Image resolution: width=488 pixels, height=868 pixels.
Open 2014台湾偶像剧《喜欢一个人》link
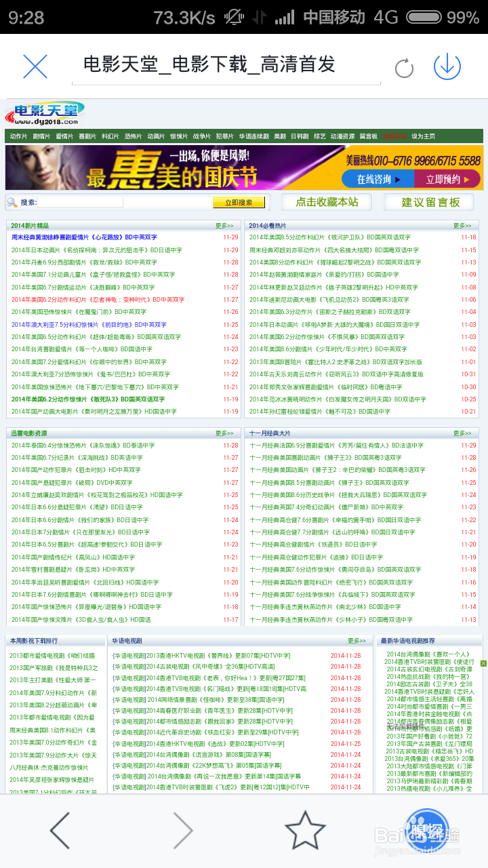(x=430, y=654)
